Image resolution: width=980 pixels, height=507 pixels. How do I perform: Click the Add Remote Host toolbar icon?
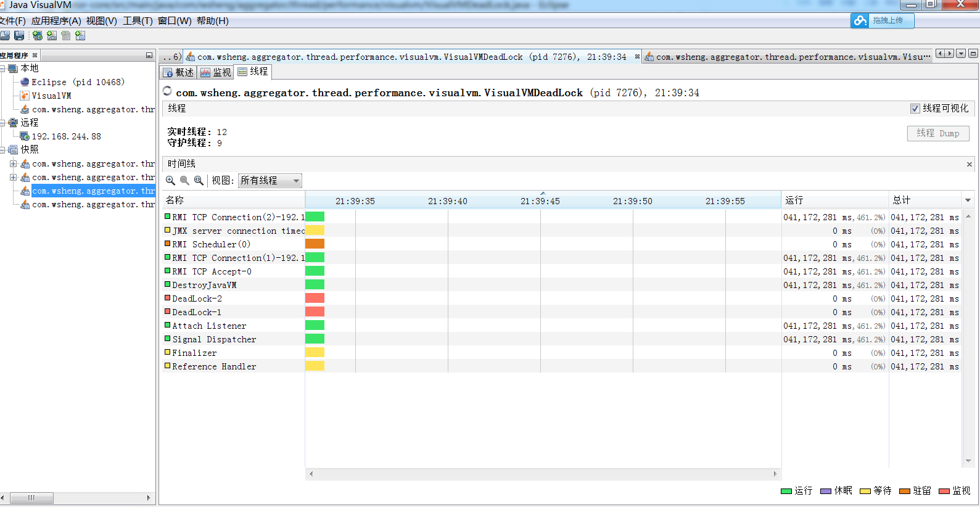[38, 36]
